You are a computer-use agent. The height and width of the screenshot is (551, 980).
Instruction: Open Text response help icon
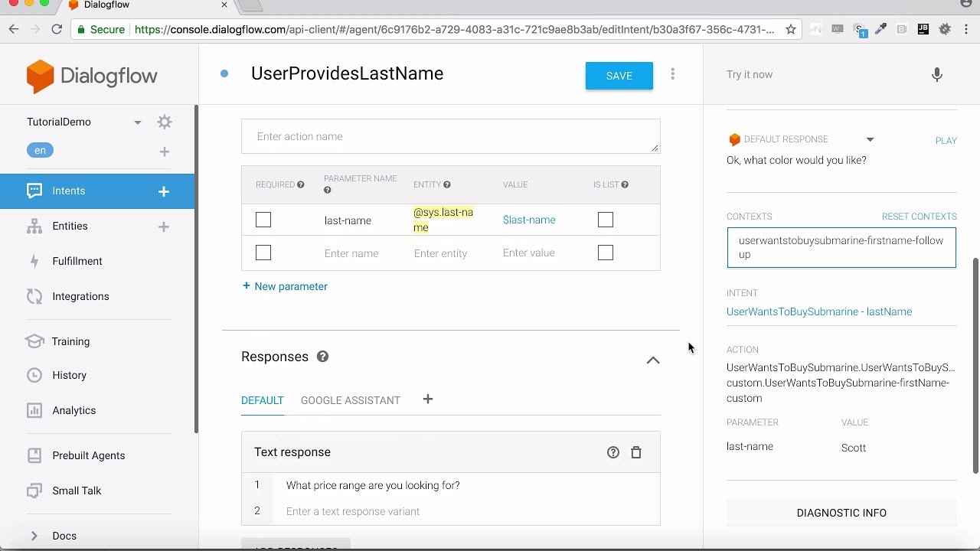coord(612,452)
